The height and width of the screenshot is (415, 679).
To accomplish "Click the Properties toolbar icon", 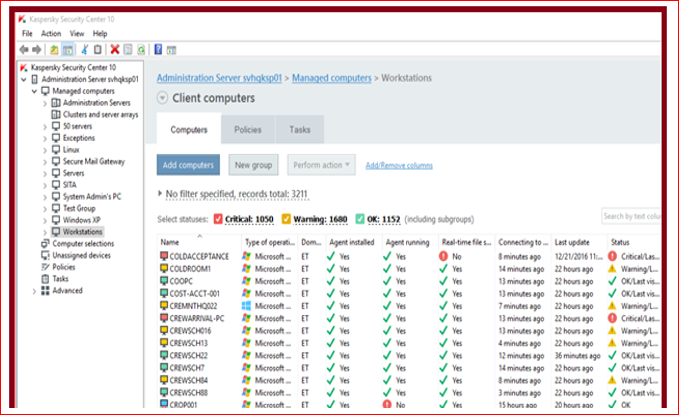I will (x=128, y=50).
